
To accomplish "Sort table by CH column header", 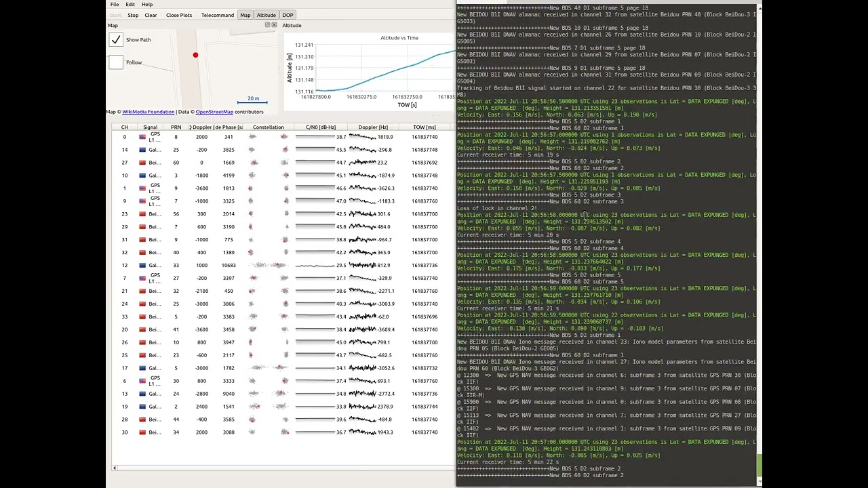I will 125,127.
